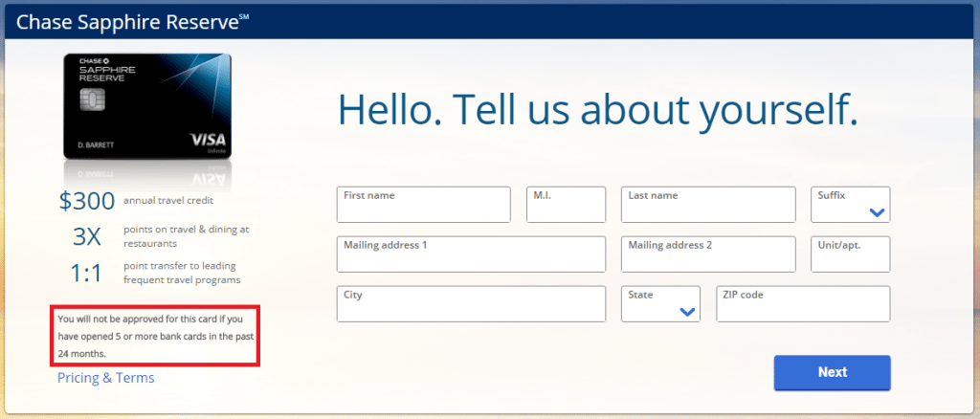
Task: Expand the State dropdown
Action: [660, 304]
